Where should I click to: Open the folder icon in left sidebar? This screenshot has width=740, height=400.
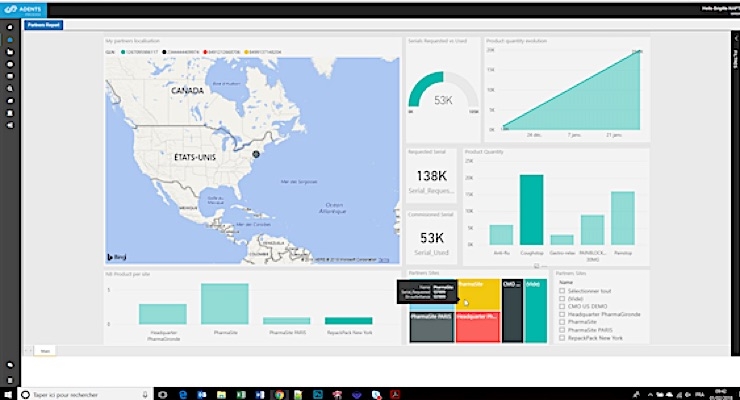tap(10, 52)
